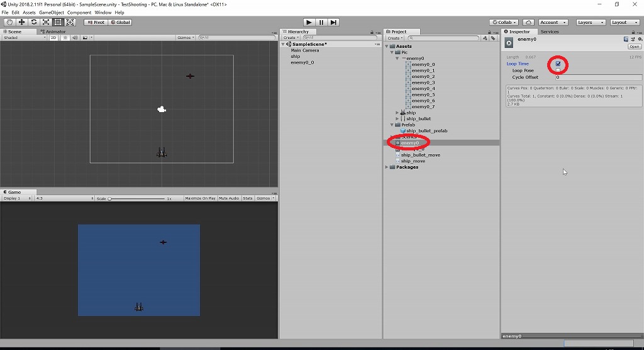Select ship object in Hierarchy
The image size is (644, 350).
click(296, 57)
